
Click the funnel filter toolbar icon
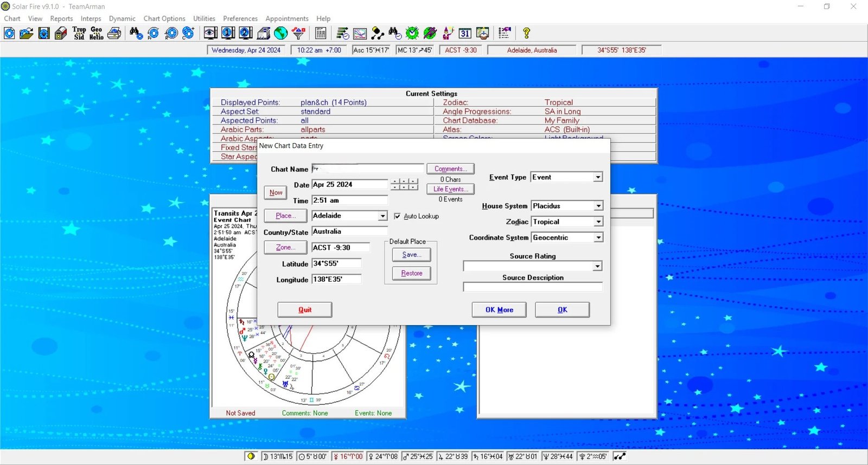click(x=298, y=34)
